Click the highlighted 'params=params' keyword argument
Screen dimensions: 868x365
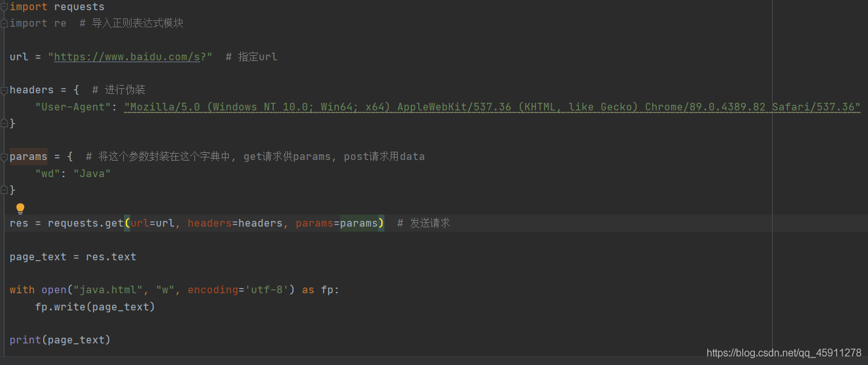337,223
